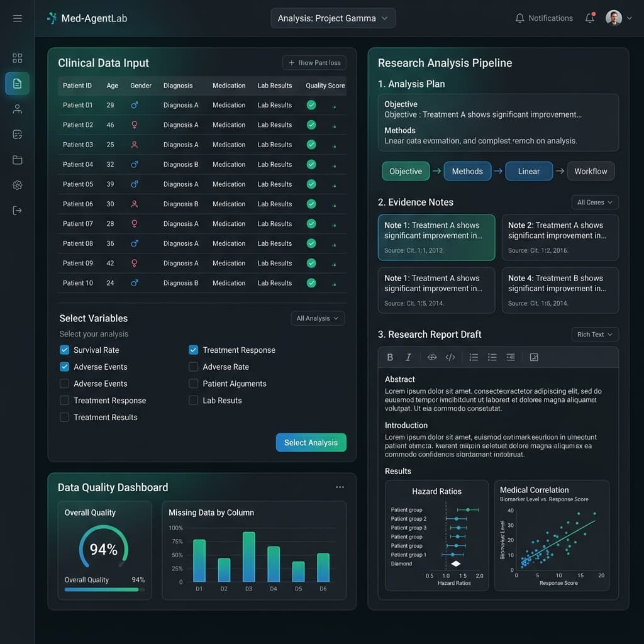
Task: Uncheck the right Treatment Response checkbox
Action: click(x=194, y=350)
